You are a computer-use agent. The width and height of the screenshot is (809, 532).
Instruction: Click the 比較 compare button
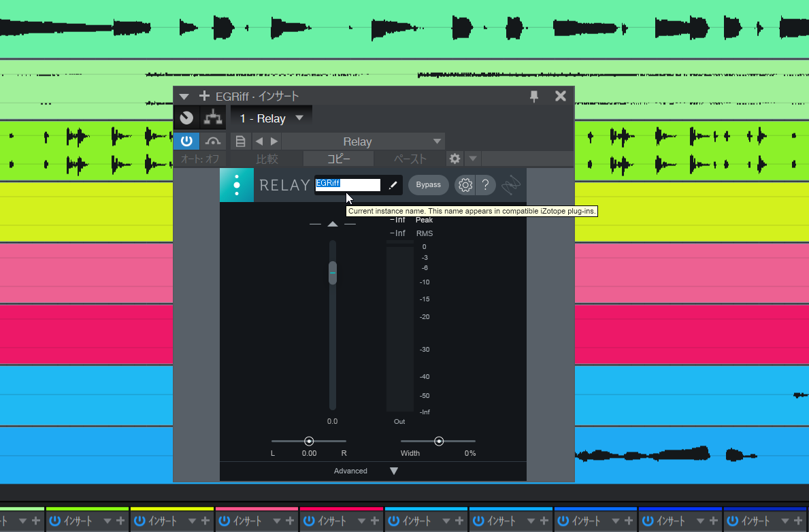pyautogui.click(x=267, y=159)
